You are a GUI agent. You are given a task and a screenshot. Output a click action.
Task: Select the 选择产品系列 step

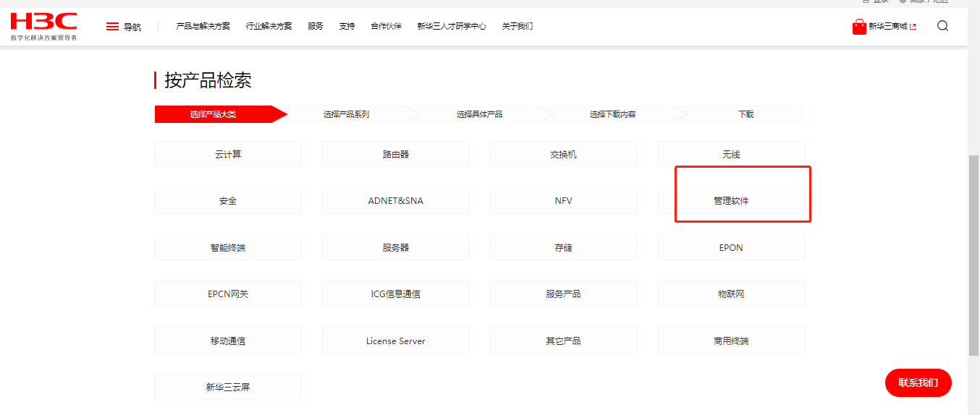point(347,114)
